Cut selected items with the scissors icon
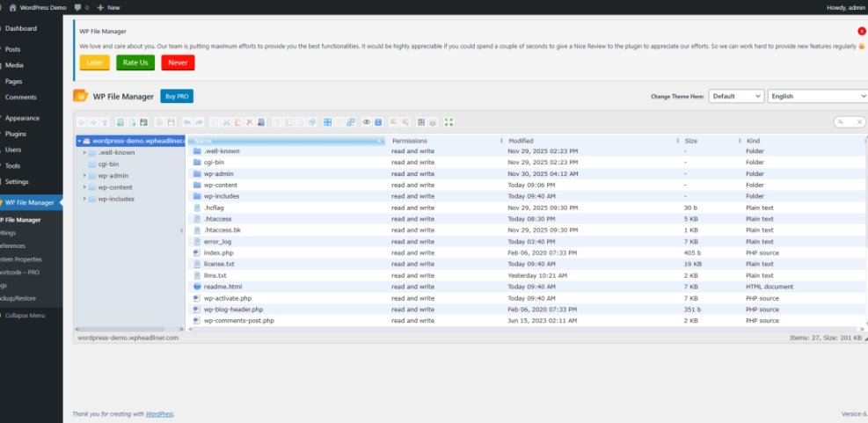 (226, 122)
